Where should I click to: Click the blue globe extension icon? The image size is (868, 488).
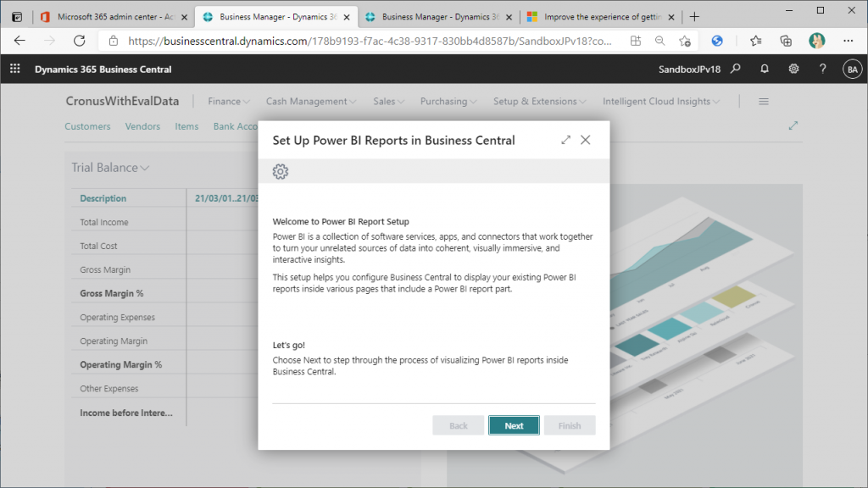(717, 41)
